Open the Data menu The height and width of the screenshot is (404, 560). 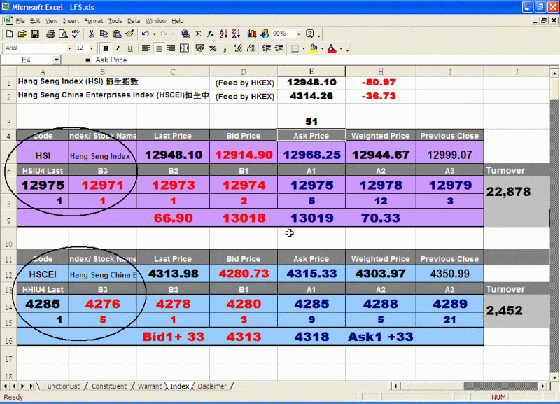[134, 21]
